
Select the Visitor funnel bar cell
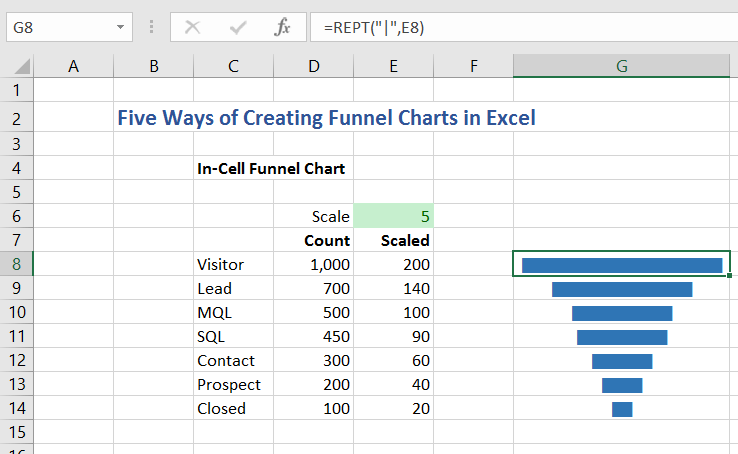(x=622, y=264)
